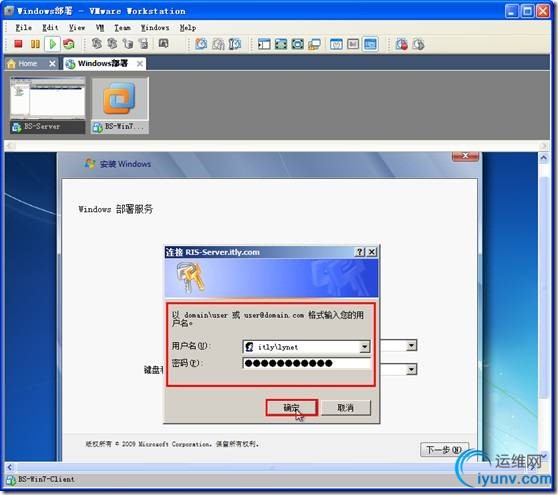Image resolution: width=558 pixels, height=495 pixels.
Task: Suspend the VM with the yellow pause icon
Action: [x=35, y=44]
